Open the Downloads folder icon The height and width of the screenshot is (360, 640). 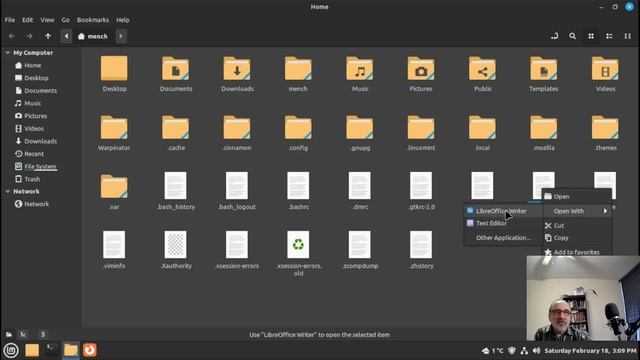(x=237, y=69)
